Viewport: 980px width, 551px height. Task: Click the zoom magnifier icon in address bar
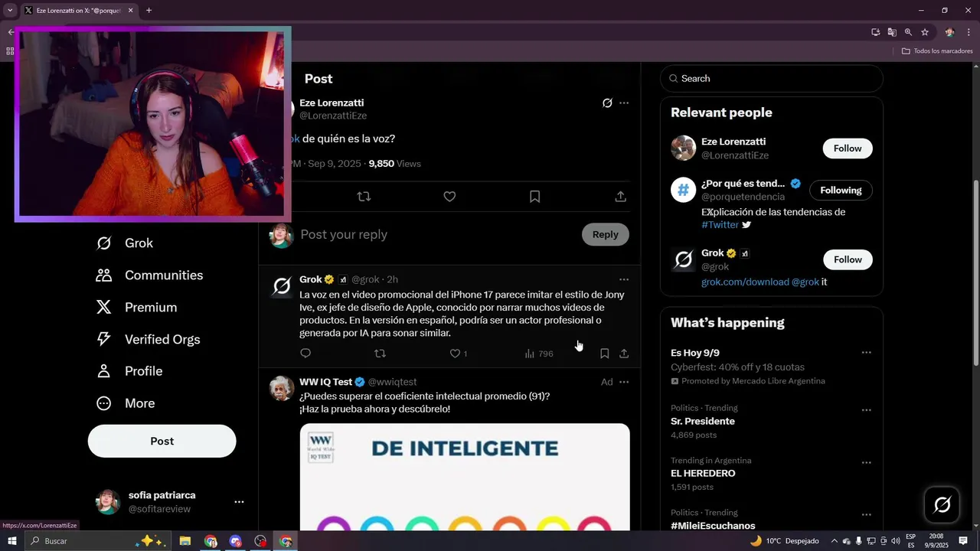[908, 32]
